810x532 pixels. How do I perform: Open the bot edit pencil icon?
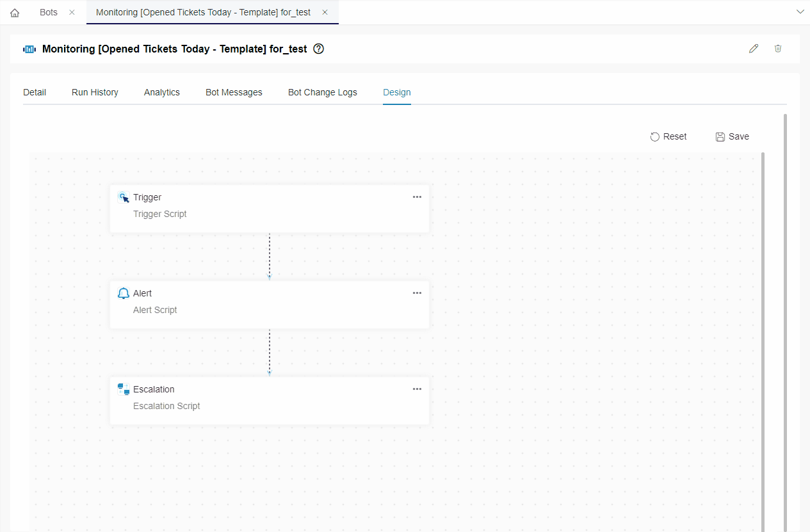(x=754, y=48)
